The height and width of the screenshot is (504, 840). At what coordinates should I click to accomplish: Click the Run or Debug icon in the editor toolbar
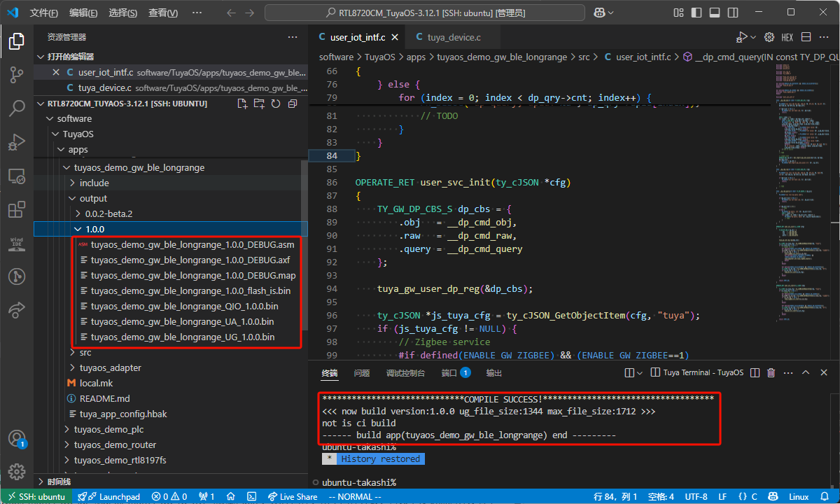pyautogui.click(x=742, y=37)
